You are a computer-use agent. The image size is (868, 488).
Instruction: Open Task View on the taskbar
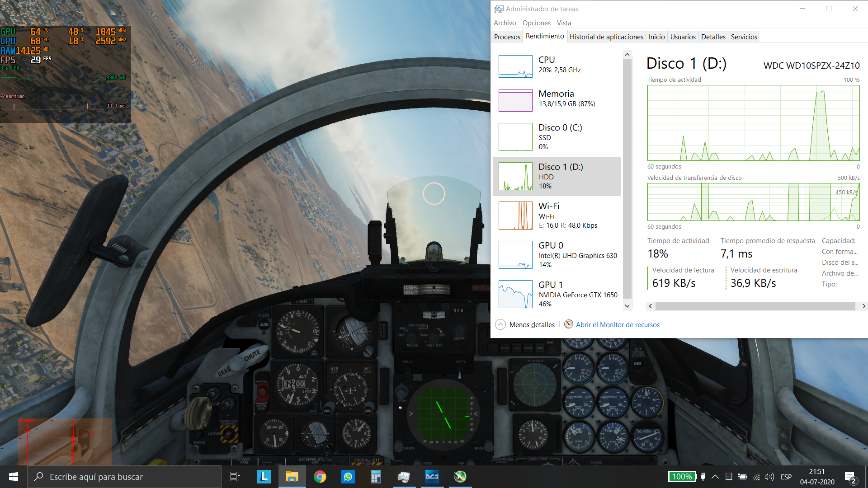click(x=235, y=477)
